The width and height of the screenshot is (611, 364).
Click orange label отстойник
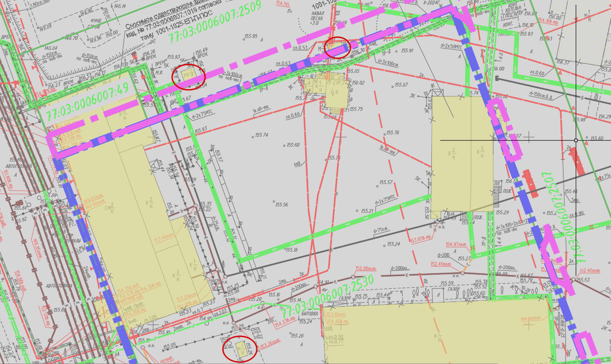coord(531,317)
